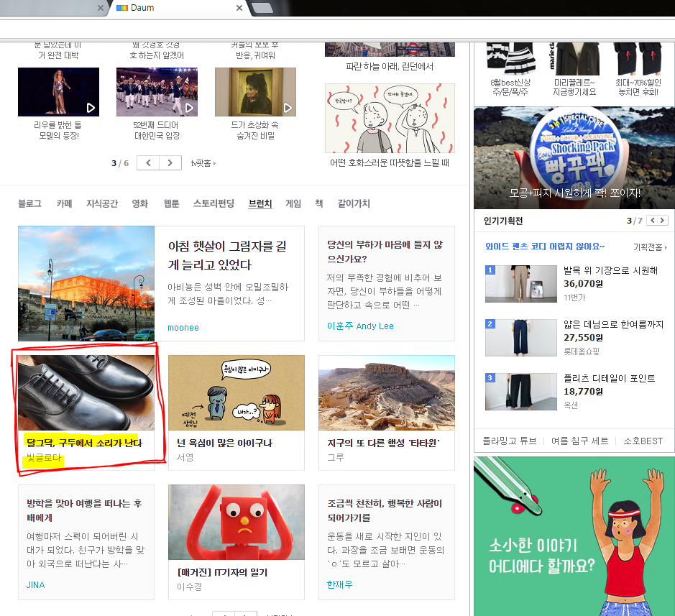Switch to the 지식공간 tab
Viewport: 675px width, 616px height.
pos(102,203)
